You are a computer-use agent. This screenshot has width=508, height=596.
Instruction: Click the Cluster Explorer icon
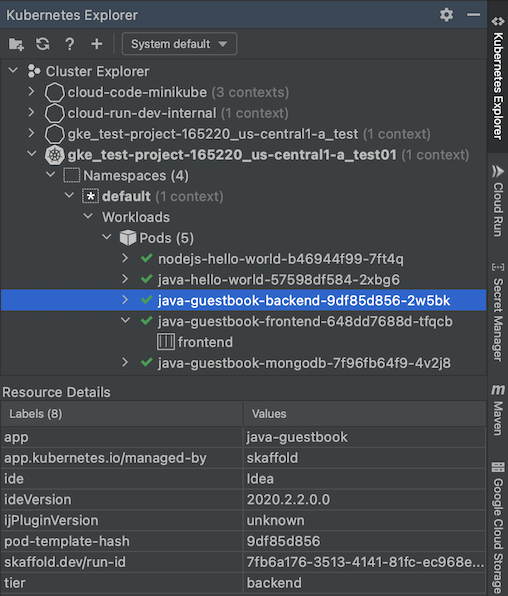(x=34, y=71)
